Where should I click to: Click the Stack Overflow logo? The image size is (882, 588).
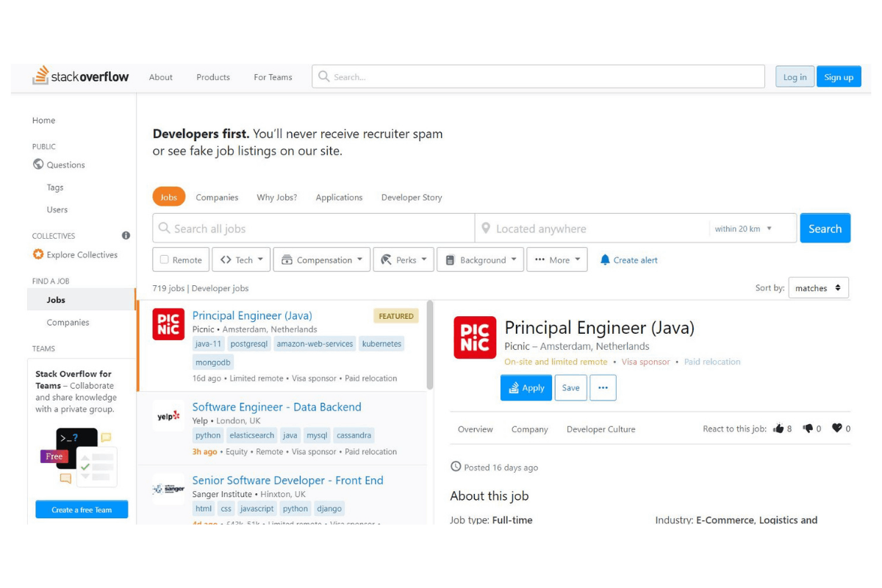point(81,76)
